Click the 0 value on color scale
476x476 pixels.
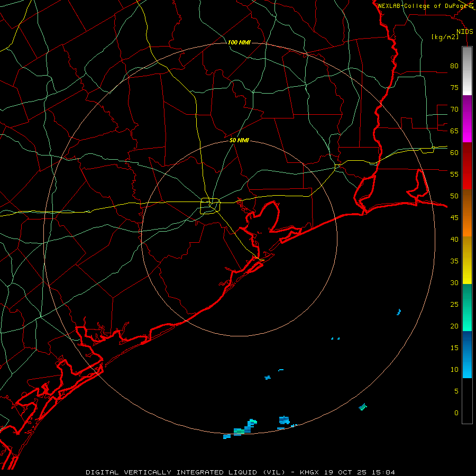456,413
